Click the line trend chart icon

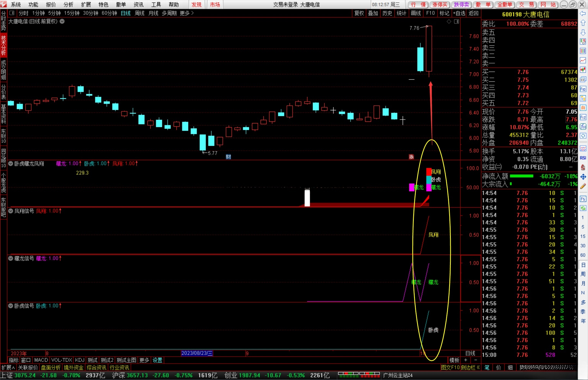583,60
